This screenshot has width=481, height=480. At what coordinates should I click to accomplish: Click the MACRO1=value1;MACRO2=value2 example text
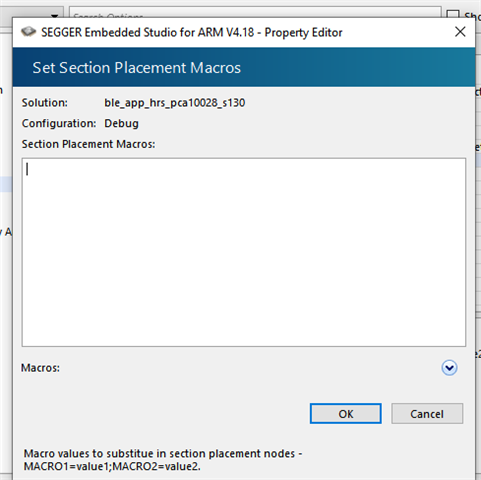pyautogui.click(x=112, y=466)
